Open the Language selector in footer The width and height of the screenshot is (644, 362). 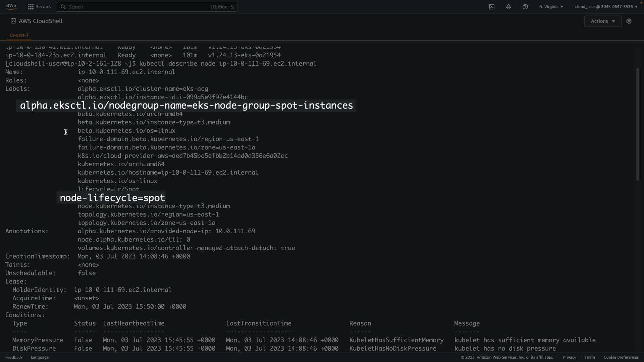click(x=40, y=357)
